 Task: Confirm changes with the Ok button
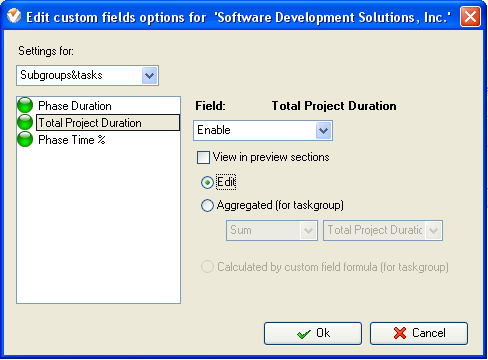click(x=313, y=333)
